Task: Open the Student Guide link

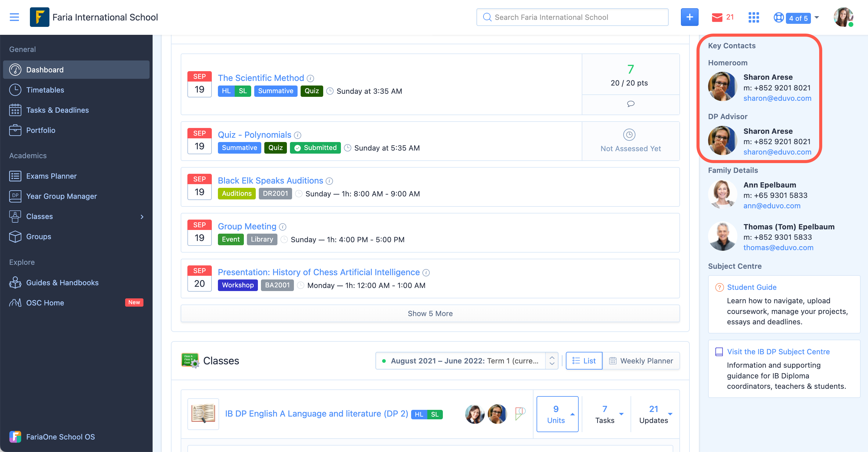Action: (x=751, y=287)
